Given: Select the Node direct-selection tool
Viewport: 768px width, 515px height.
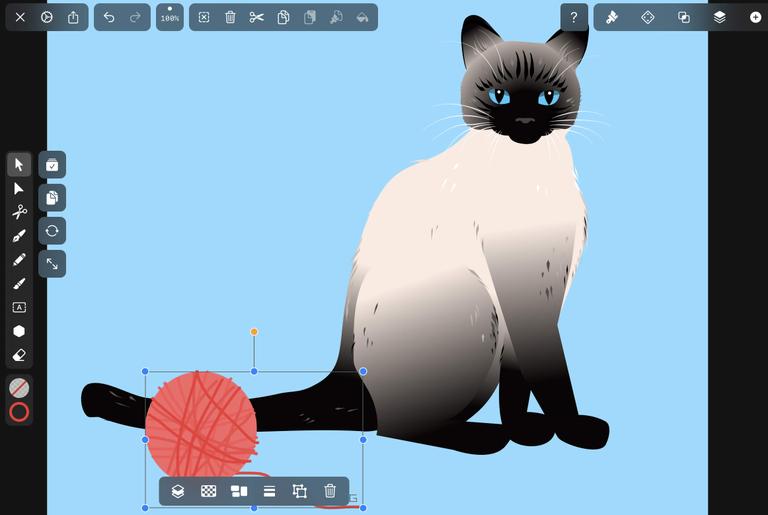Looking at the screenshot, I should (x=19, y=189).
